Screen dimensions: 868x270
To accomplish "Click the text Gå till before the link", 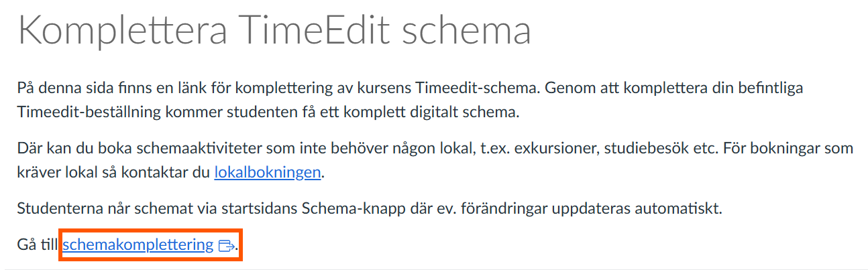I will 38,245.
